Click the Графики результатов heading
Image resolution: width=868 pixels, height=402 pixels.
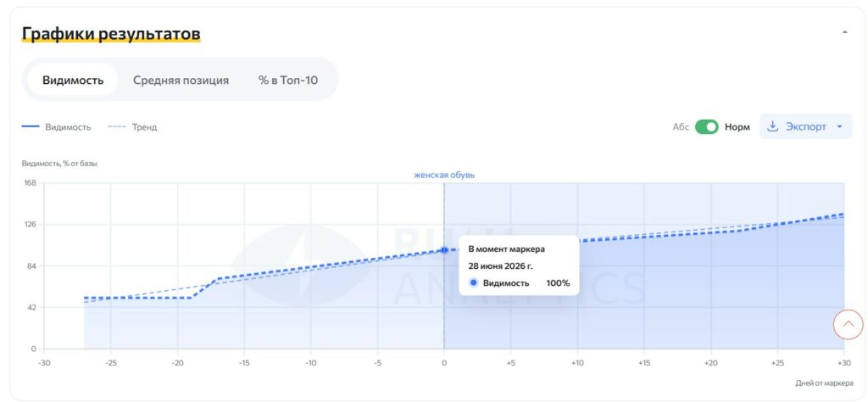tap(111, 34)
